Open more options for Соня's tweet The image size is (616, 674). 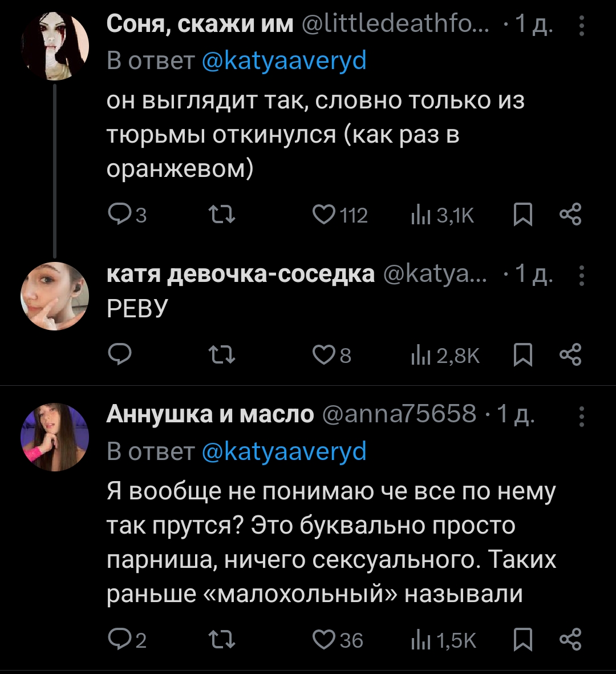[x=581, y=26]
